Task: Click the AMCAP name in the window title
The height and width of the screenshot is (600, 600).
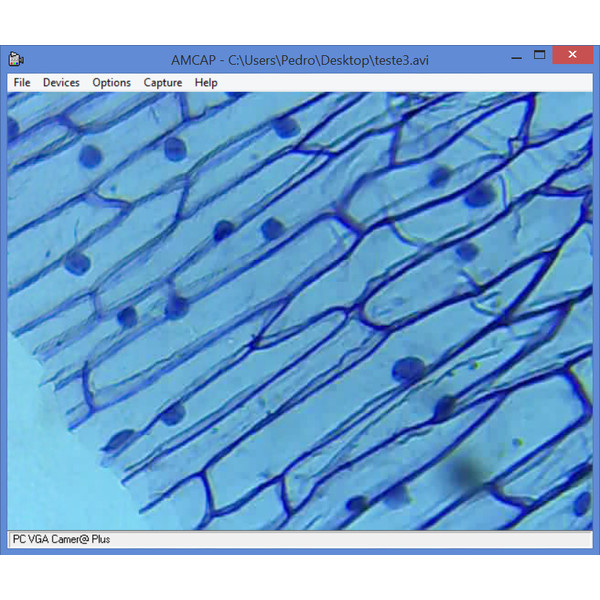Action: [x=193, y=59]
